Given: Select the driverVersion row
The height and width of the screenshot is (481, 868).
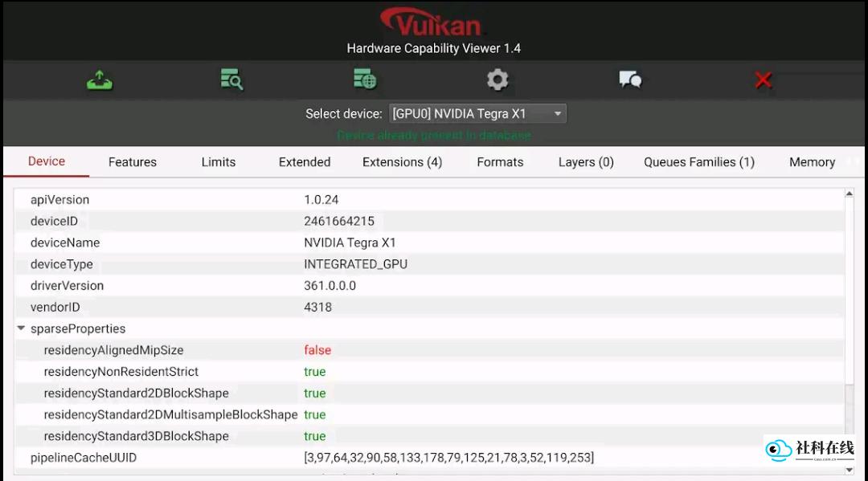Looking at the screenshot, I should point(429,286).
